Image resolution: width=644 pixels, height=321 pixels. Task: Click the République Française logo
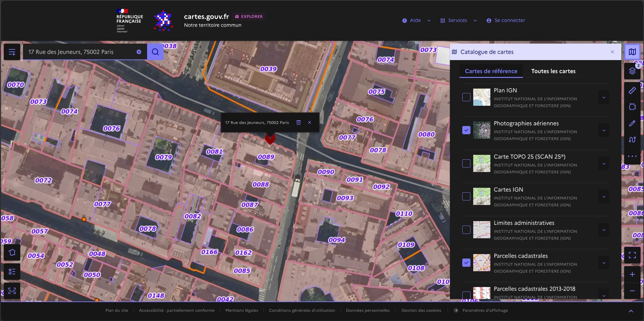pyautogui.click(x=129, y=21)
